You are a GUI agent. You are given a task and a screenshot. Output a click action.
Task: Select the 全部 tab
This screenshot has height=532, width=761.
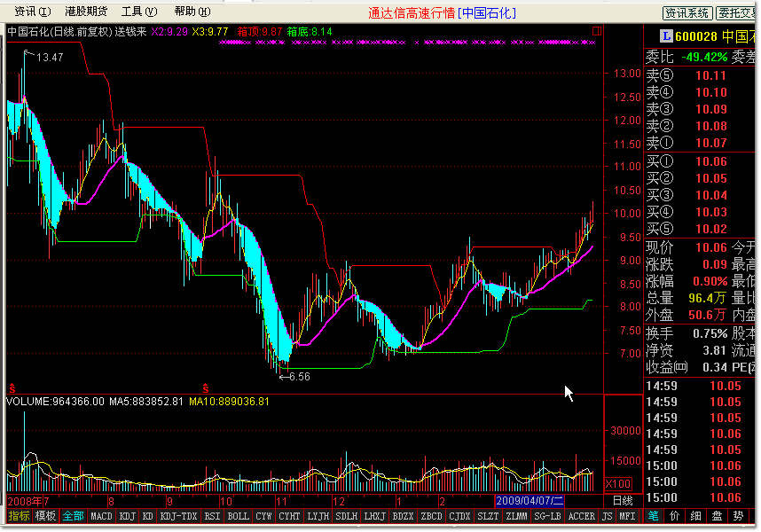click(73, 516)
